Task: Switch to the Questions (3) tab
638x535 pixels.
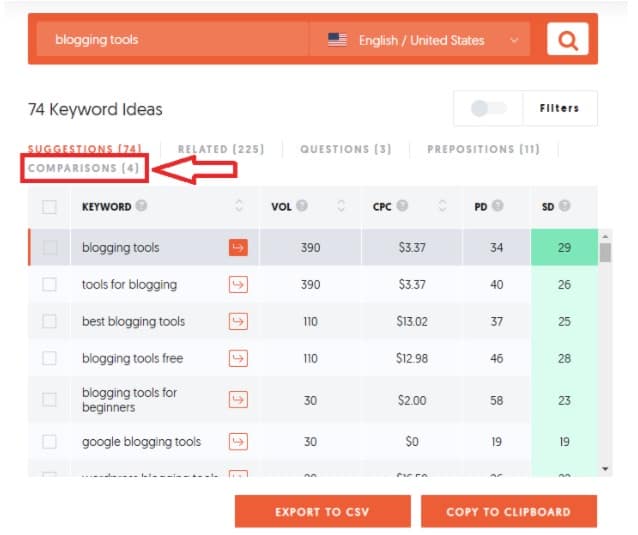Action: [x=346, y=149]
